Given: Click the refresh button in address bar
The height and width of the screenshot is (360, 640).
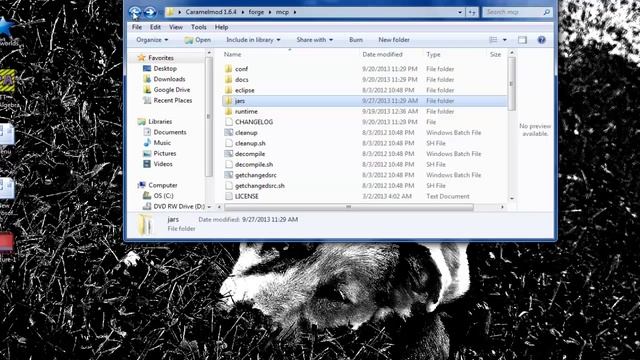Looking at the screenshot, I should tap(472, 12).
